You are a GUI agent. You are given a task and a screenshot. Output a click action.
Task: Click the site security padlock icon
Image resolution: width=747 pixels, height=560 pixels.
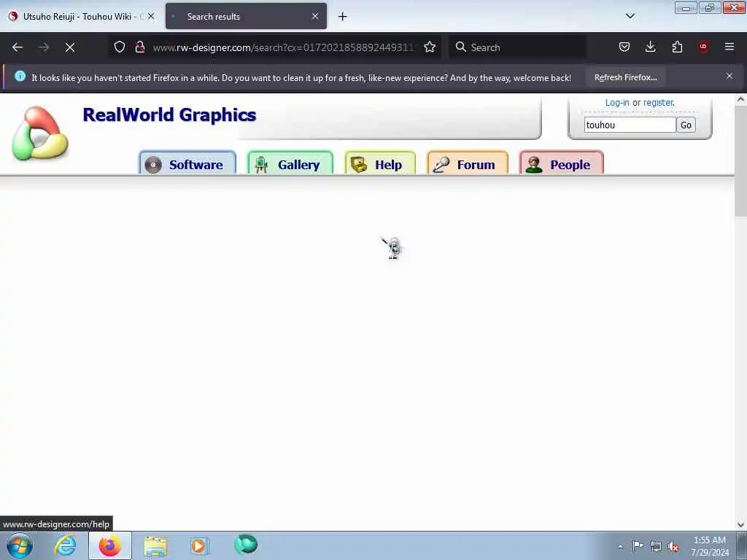[x=139, y=47]
